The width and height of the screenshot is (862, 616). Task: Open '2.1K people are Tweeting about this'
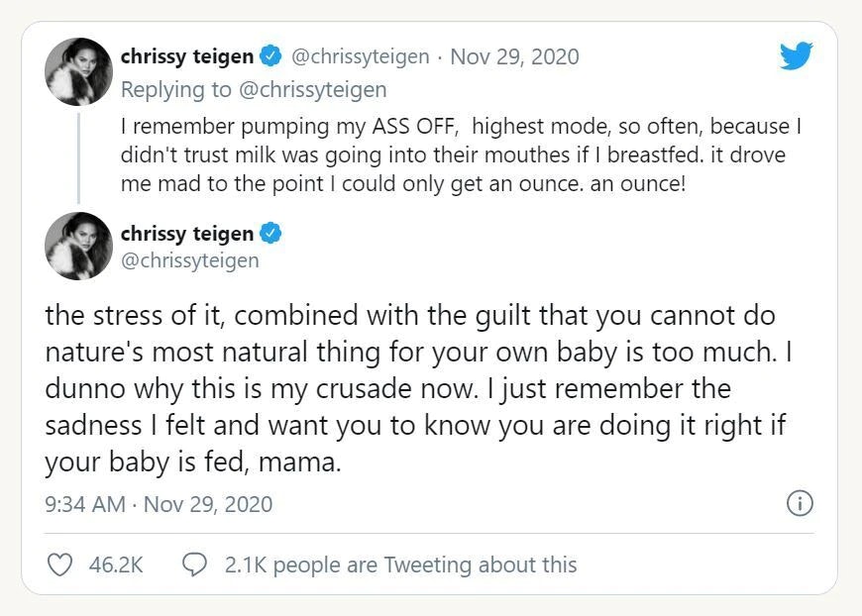pyautogui.click(x=400, y=565)
